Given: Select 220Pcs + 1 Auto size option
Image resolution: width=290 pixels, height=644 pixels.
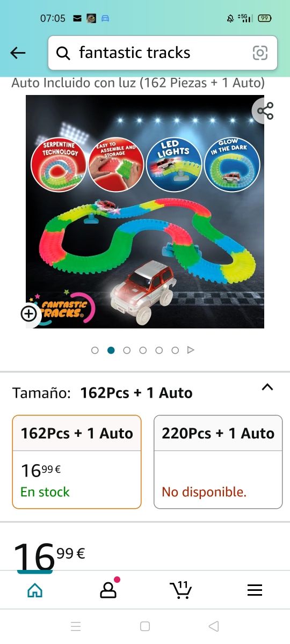Looking at the screenshot, I should [x=218, y=462].
